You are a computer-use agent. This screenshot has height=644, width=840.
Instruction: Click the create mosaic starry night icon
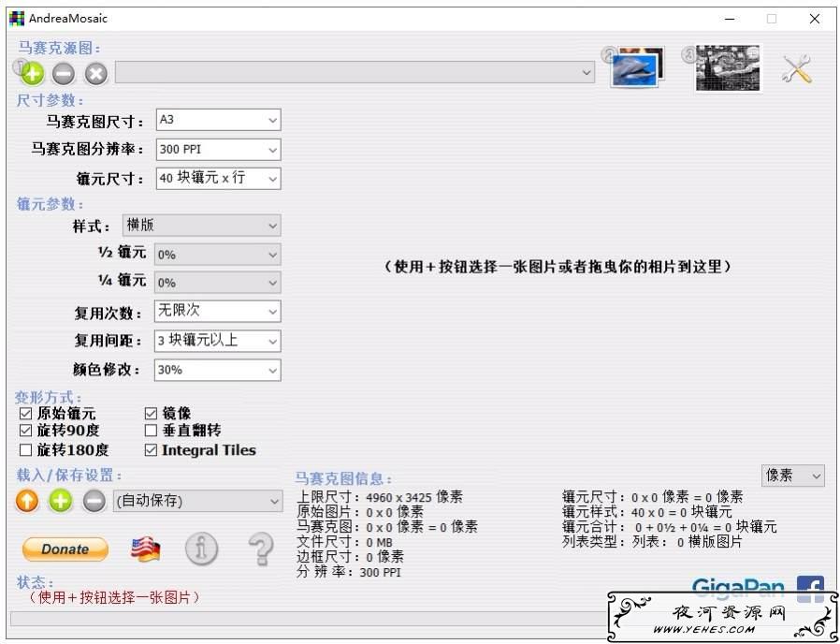tap(728, 67)
